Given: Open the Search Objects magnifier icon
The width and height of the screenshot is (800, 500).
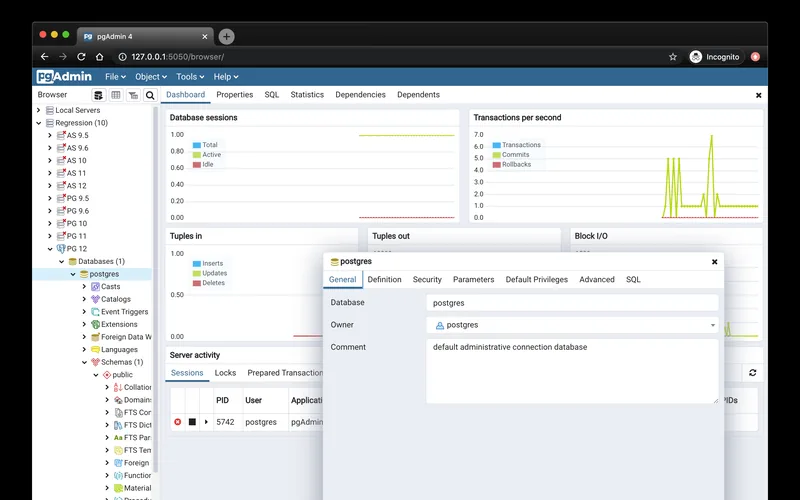Looking at the screenshot, I should (x=150, y=95).
